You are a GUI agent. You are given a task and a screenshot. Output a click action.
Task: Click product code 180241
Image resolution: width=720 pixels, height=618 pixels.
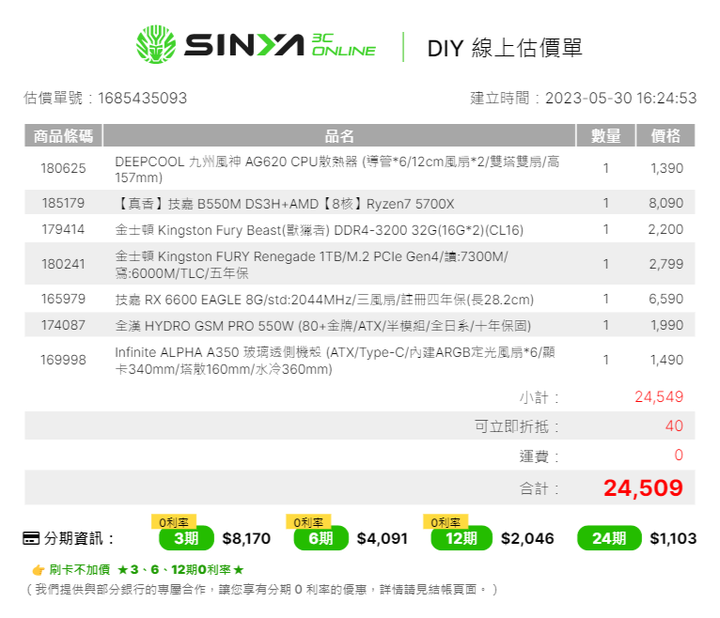point(63,264)
